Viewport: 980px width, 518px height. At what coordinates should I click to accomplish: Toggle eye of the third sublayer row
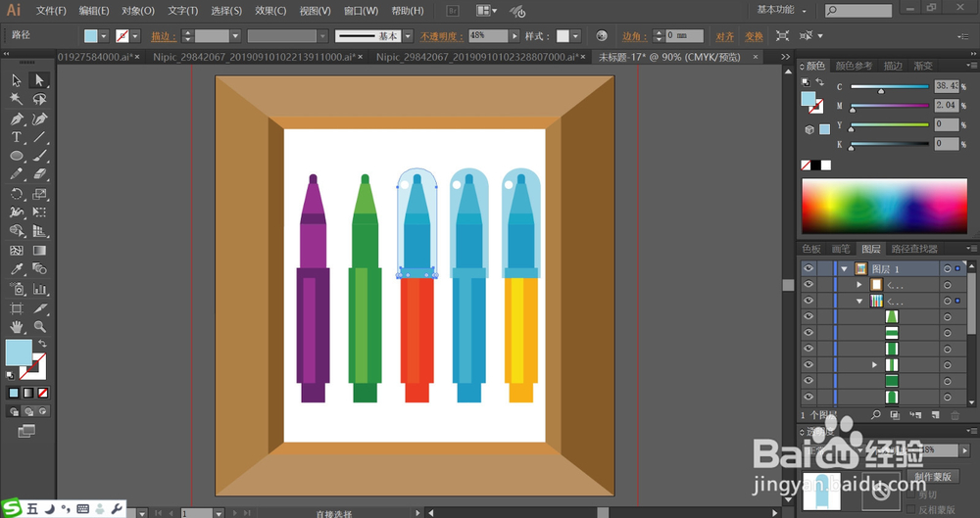[808, 316]
